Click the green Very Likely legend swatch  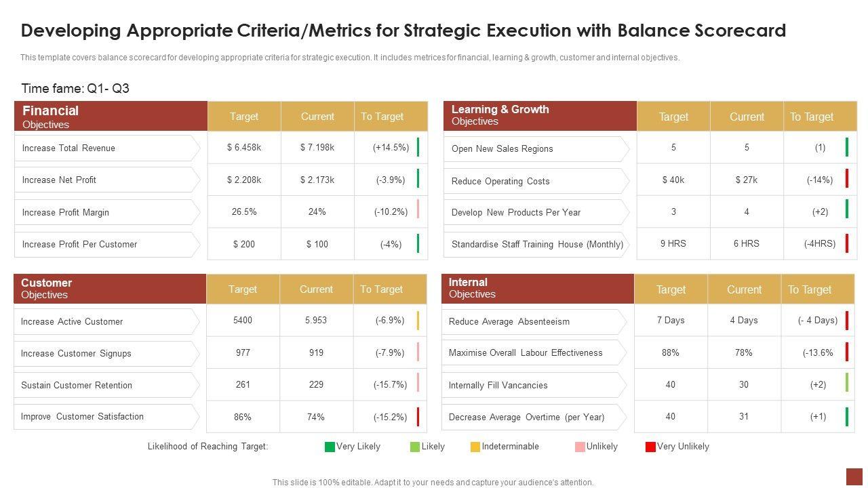pyautogui.click(x=330, y=447)
